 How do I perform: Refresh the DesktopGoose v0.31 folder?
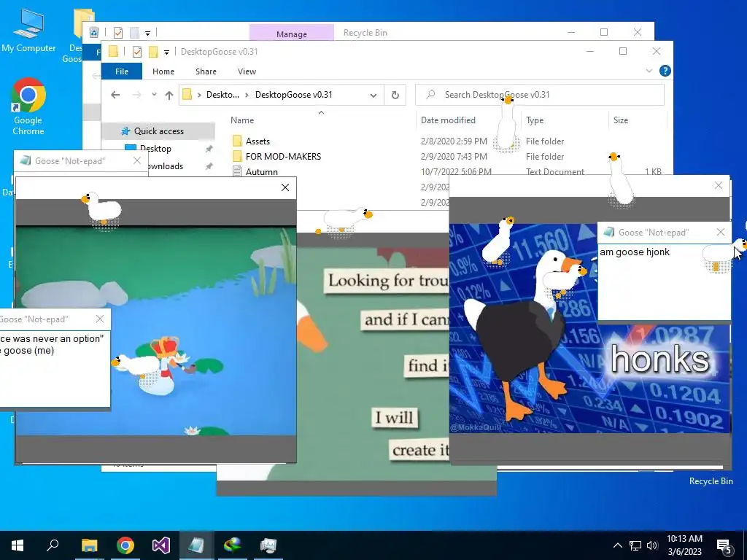point(395,96)
